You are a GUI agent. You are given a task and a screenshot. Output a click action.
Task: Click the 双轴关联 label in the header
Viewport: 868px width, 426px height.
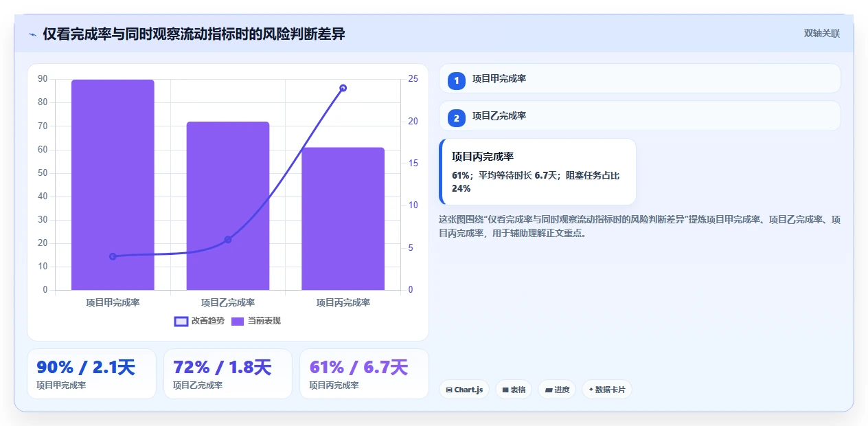pos(822,33)
